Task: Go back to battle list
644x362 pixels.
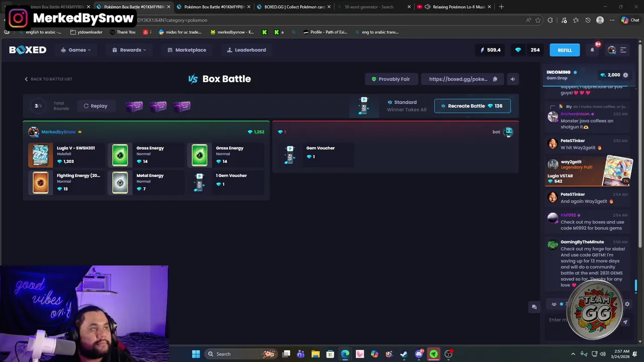Action: (48, 79)
